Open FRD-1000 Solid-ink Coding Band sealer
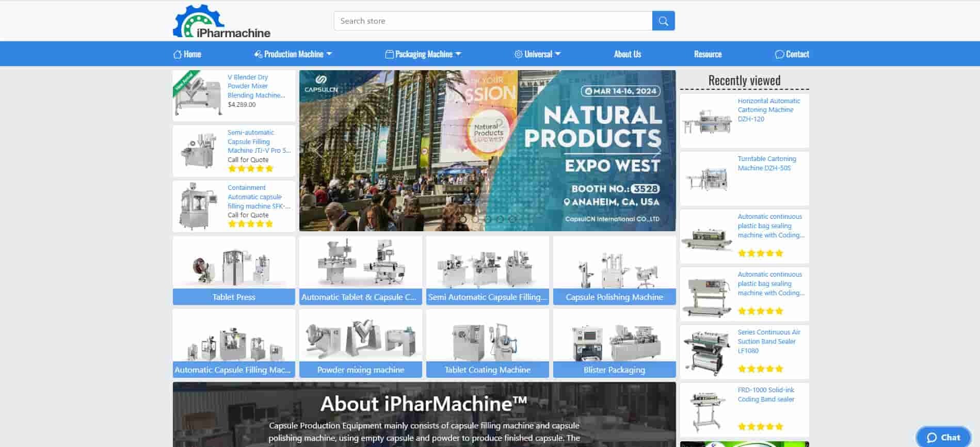Image resolution: width=980 pixels, height=447 pixels. click(766, 394)
